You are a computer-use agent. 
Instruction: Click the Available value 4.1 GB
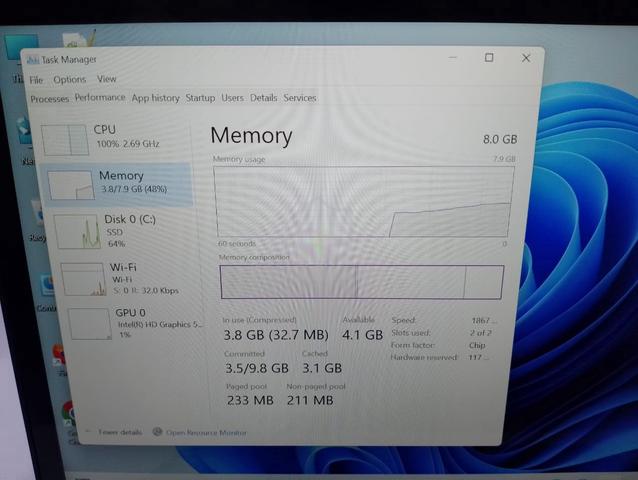362,335
